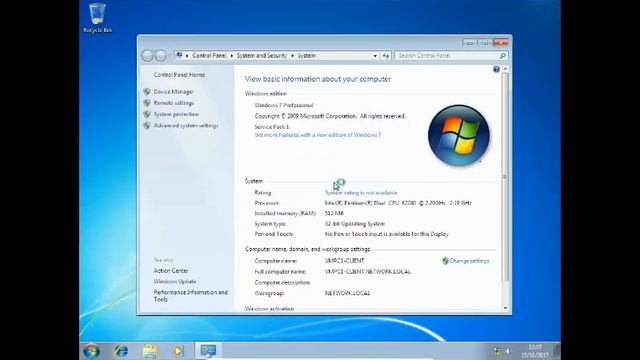
Task: Click the computer icon in address bar
Action: (179, 55)
